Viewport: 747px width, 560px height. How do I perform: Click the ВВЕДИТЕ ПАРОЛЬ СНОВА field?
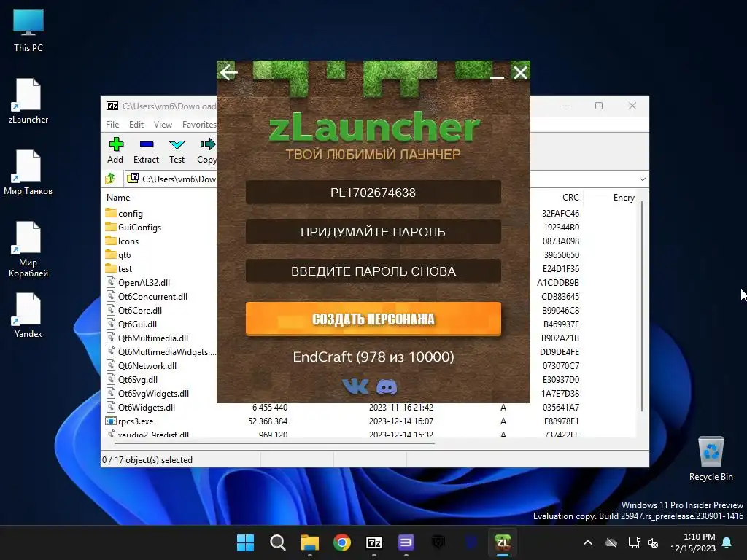click(373, 271)
